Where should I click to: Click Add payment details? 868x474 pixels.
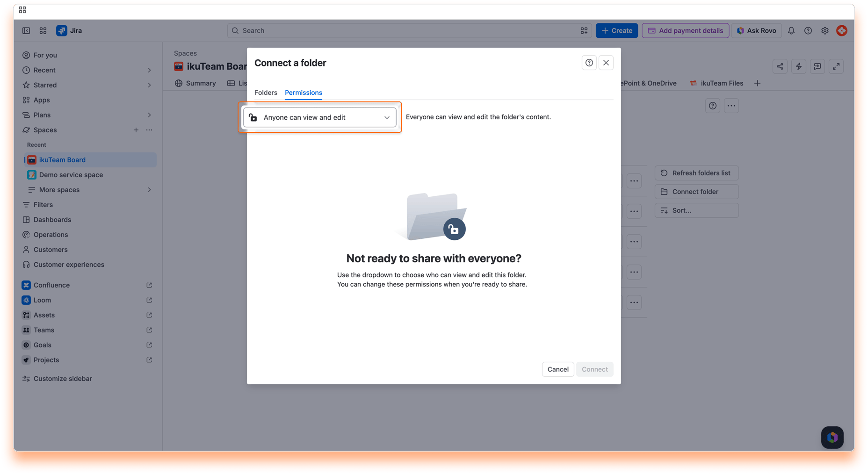click(685, 30)
